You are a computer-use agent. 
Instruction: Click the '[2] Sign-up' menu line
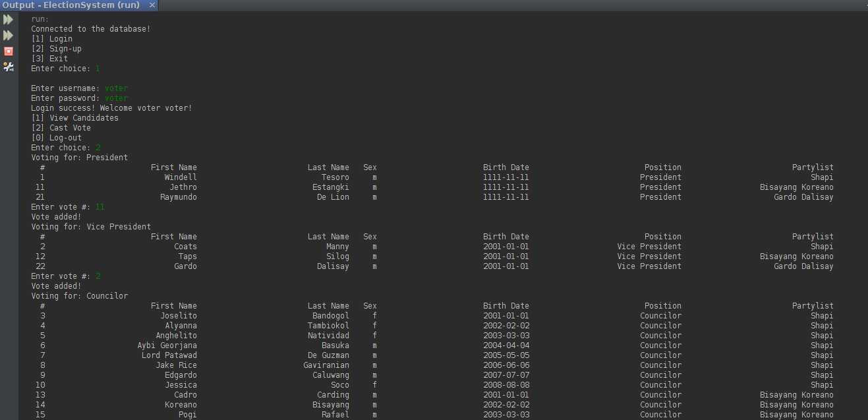click(56, 49)
